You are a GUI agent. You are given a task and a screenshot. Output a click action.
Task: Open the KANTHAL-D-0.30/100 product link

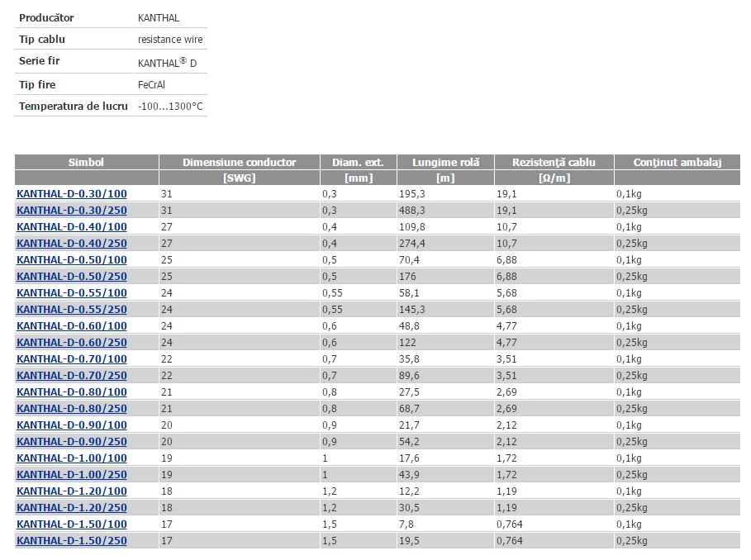point(72,194)
